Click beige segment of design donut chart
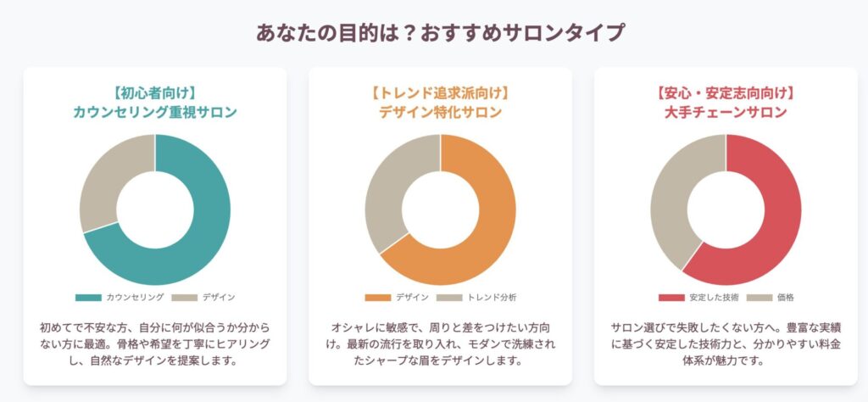The image size is (868, 402). pyautogui.click(x=387, y=188)
